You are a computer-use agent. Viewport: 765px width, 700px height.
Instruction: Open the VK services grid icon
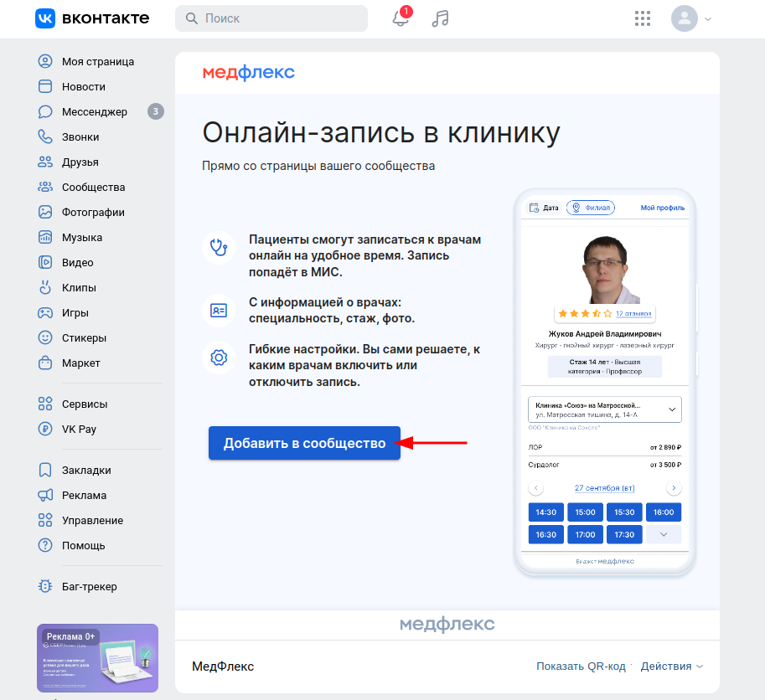coord(643,18)
